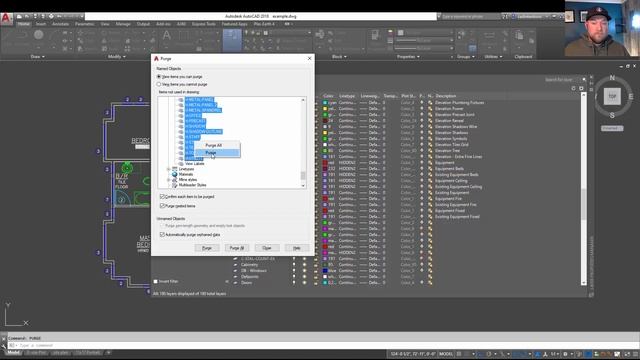Click the ViewCube Top face
640x360 pixels.
(612, 96)
